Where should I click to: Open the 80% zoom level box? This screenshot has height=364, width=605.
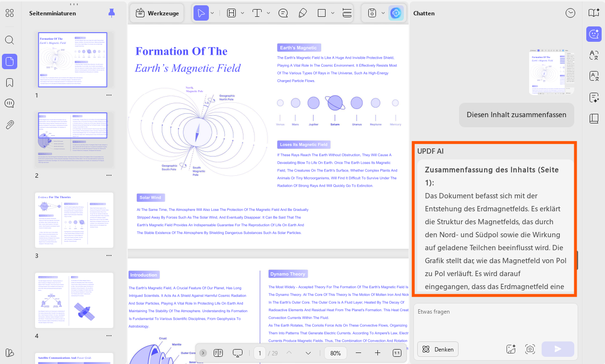coord(336,353)
